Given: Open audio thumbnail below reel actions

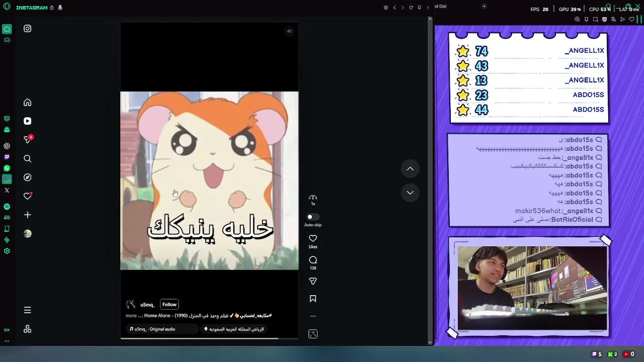Looking at the screenshot, I should pos(313,334).
